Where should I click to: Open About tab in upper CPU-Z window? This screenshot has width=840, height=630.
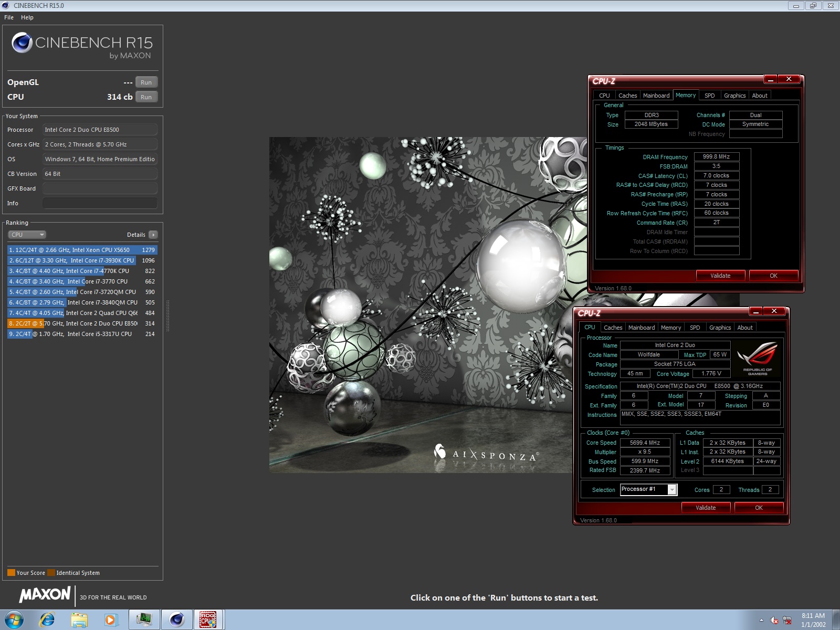click(759, 96)
